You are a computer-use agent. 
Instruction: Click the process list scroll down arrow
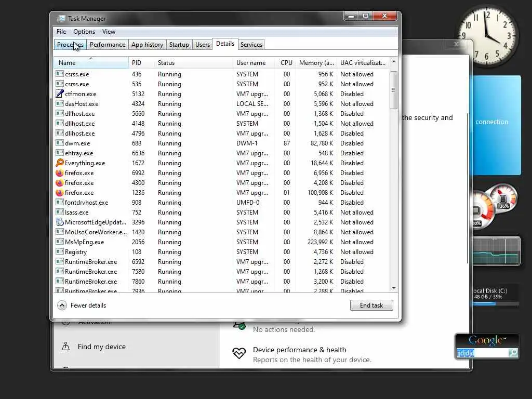394,288
